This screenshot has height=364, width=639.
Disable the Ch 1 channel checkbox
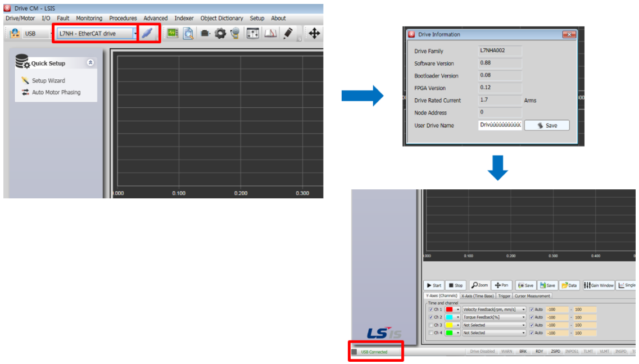point(430,309)
